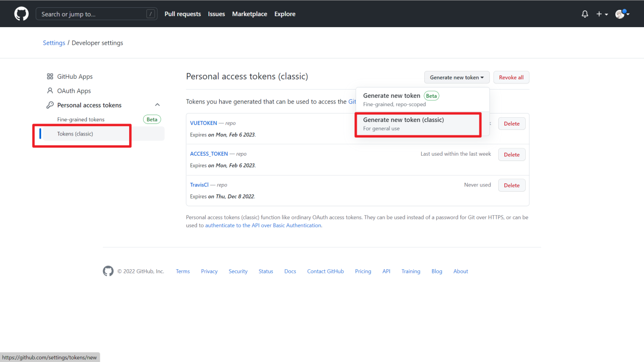The height and width of the screenshot is (362, 644).
Task: Click Revoke all button
Action: pos(511,77)
